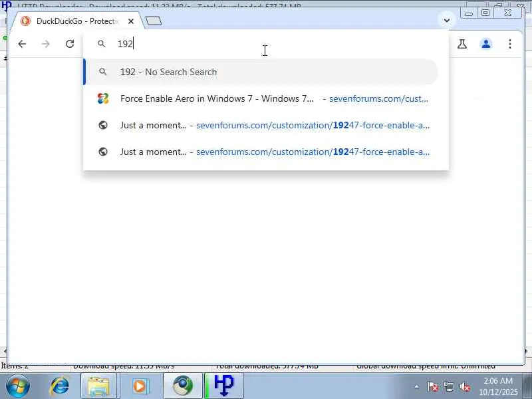The width and height of the screenshot is (532, 399).
Task: Expand the tab search dropdown chevron
Action: 447,21
